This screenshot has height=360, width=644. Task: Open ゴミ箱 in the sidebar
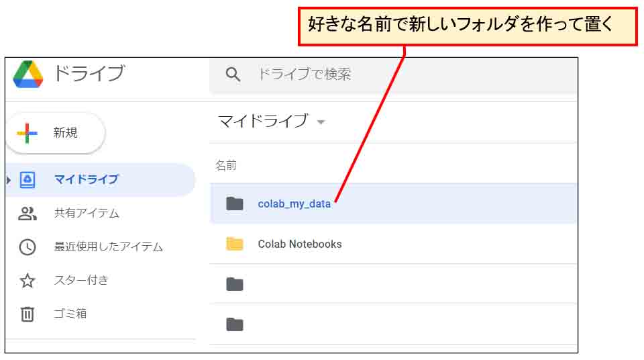point(70,314)
